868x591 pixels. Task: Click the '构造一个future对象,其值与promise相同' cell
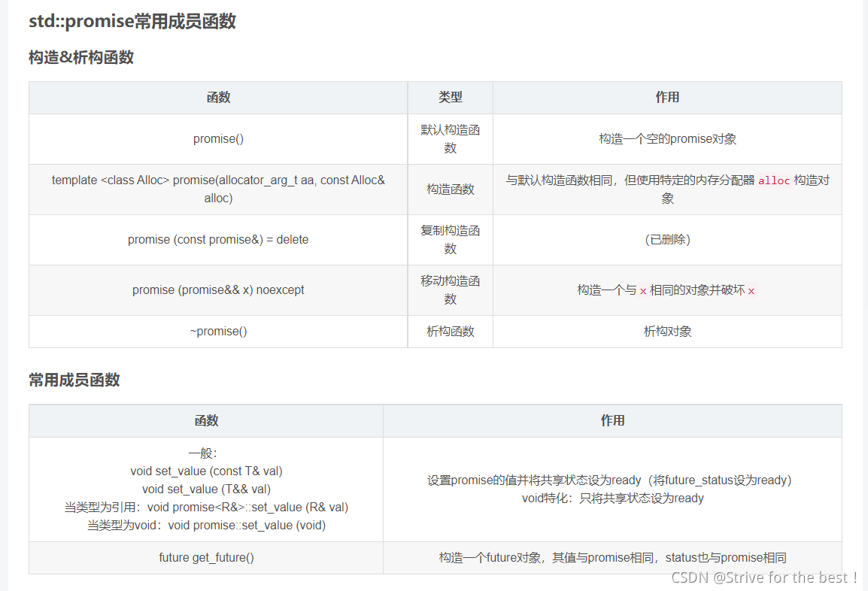click(612, 558)
